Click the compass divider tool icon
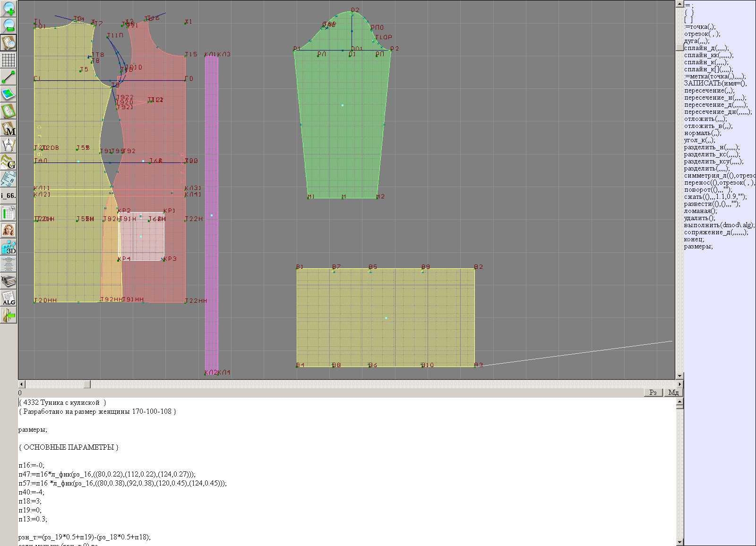 9,145
